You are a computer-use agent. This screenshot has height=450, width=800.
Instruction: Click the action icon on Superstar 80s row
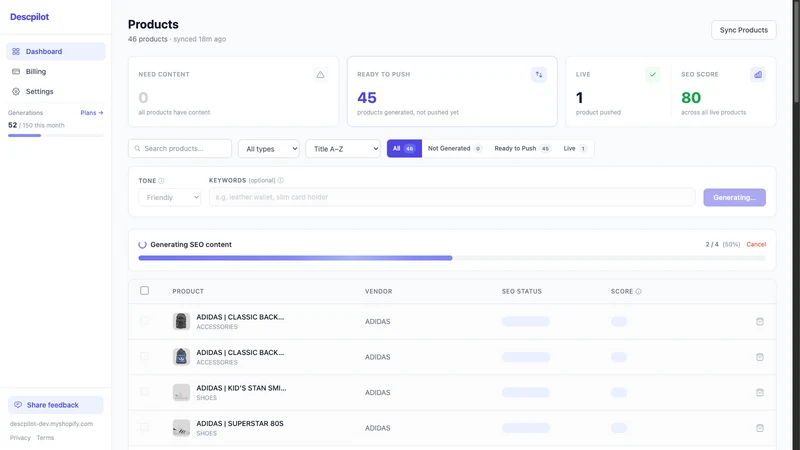coord(760,428)
